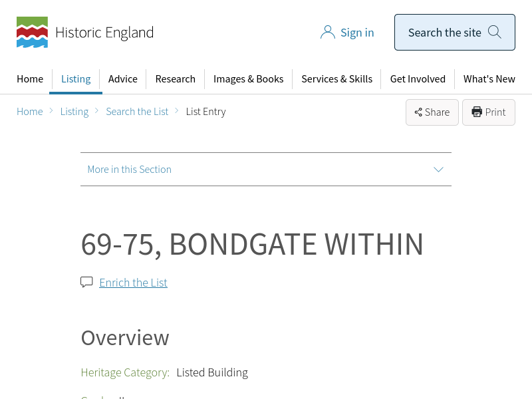Click the speech bubble comment icon

click(x=86, y=282)
